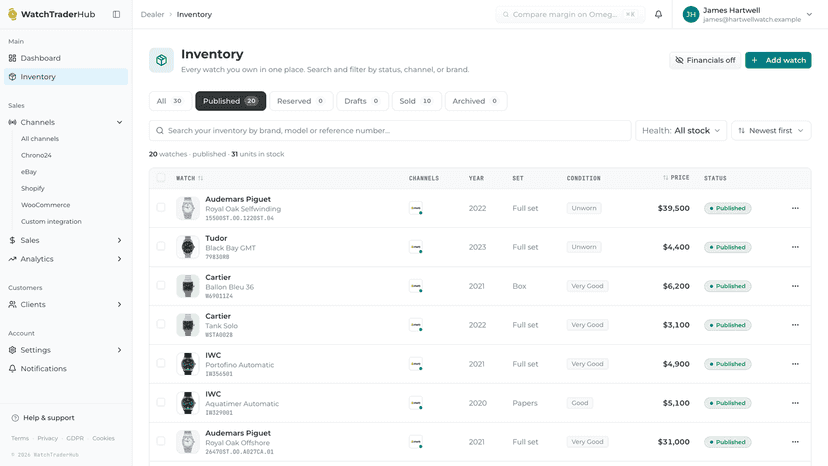The image size is (828, 466).
Task: Check the Royal Oak Offshore row
Action: tap(161, 441)
